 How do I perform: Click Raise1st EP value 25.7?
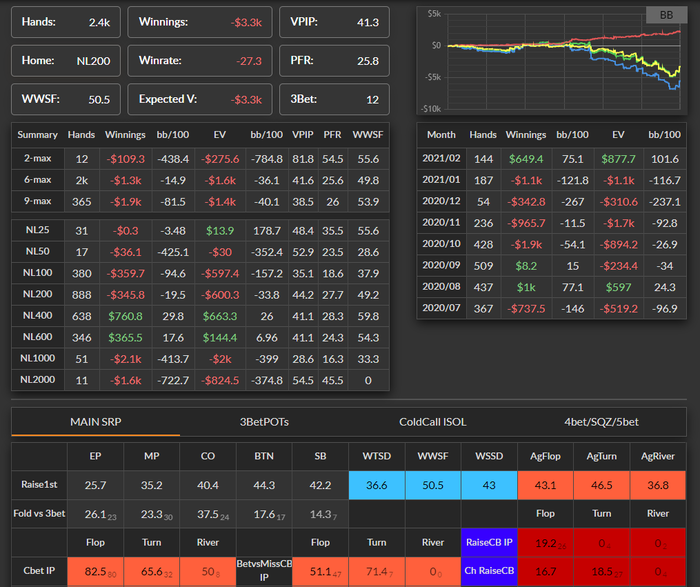pyautogui.click(x=95, y=485)
